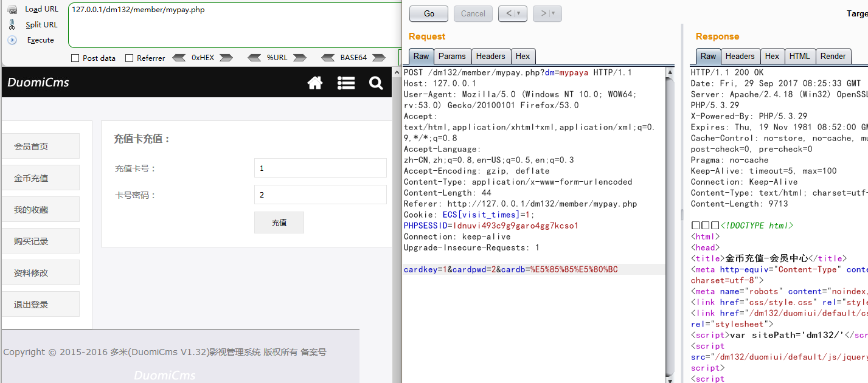The width and height of the screenshot is (868, 383).
Task: Click the Connection: keep-alive request header
Action: [457, 236]
